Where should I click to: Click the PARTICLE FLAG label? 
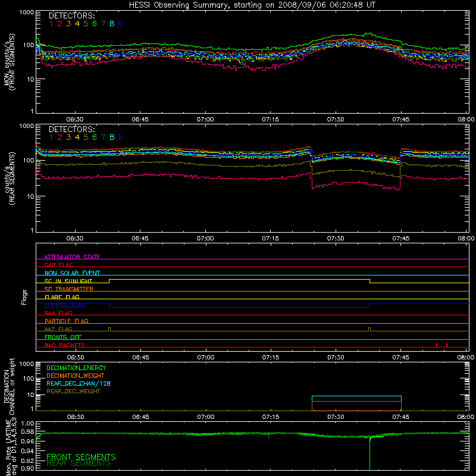point(67,321)
